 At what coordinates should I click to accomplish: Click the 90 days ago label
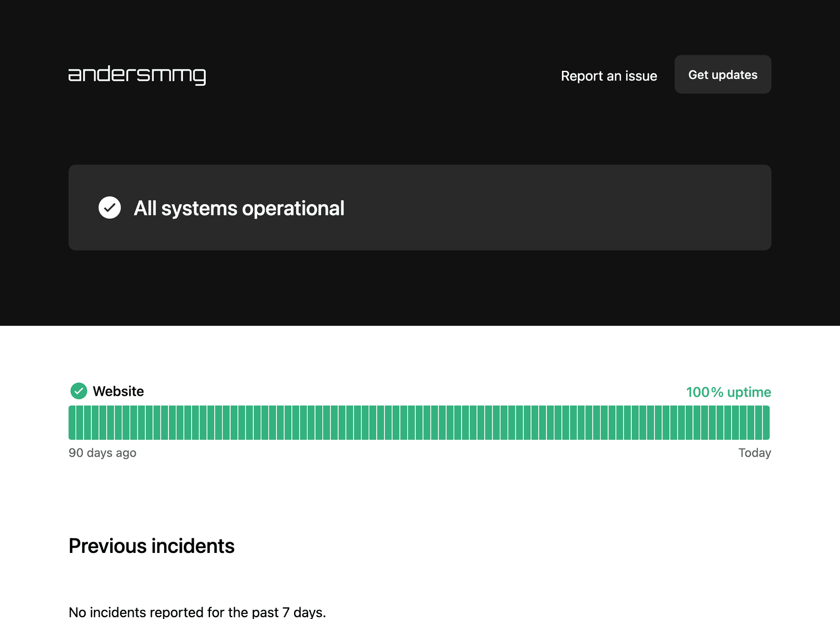click(102, 453)
